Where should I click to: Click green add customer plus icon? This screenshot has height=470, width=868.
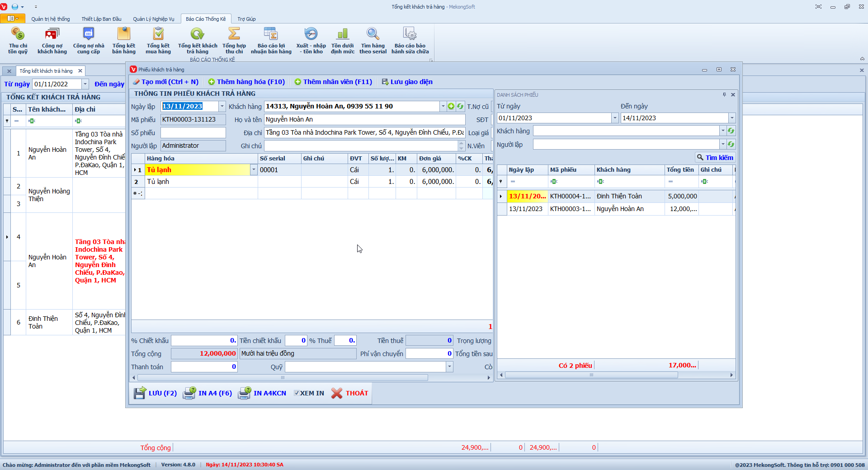pyautogui.click(x=451, y=107)
